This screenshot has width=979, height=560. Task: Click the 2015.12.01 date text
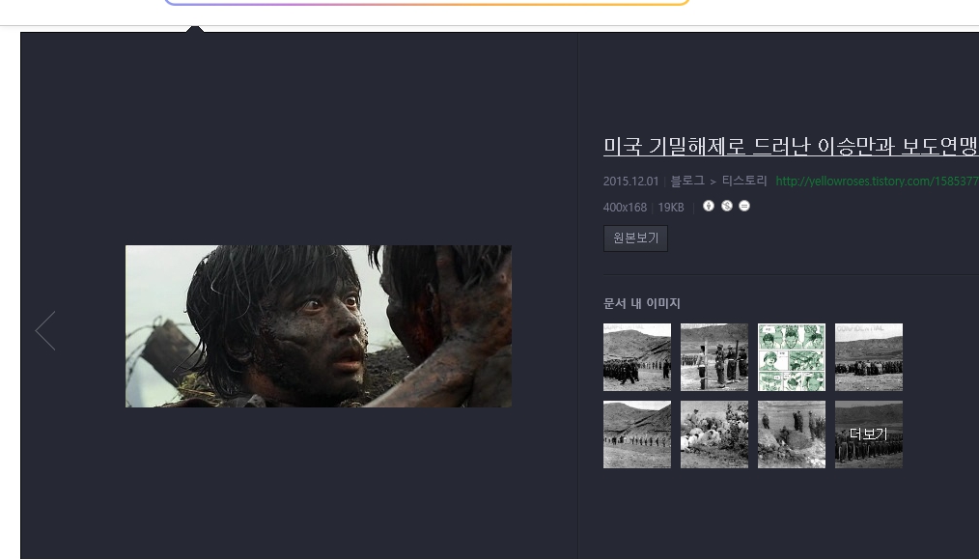(x=630, y=182)
